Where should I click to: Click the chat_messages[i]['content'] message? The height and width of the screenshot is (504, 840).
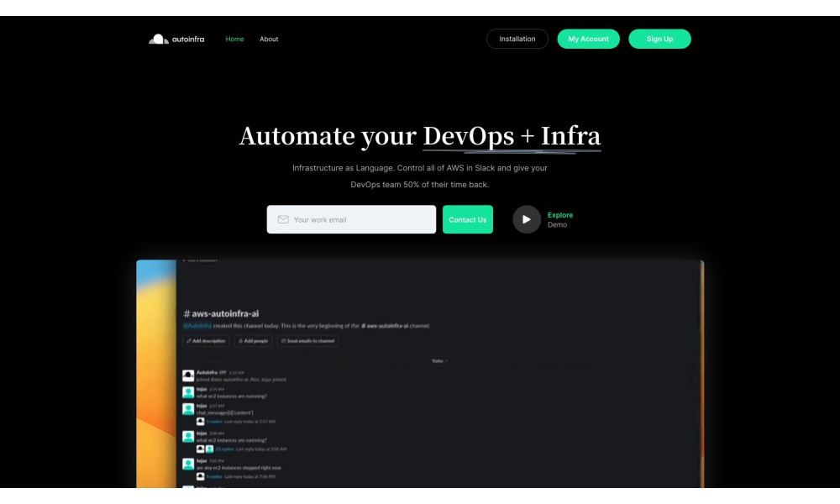[x=224, y=413]
